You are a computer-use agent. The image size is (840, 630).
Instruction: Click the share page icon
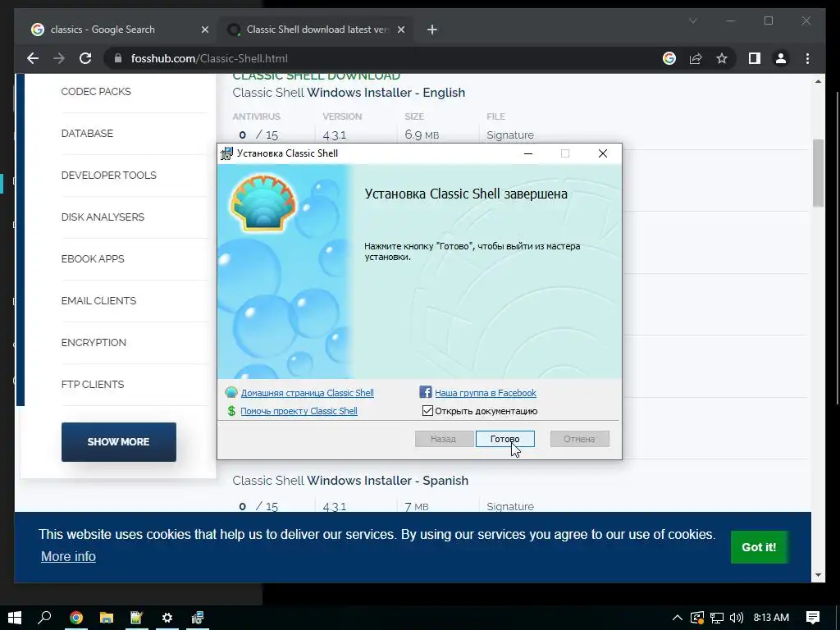coord(696,58)
